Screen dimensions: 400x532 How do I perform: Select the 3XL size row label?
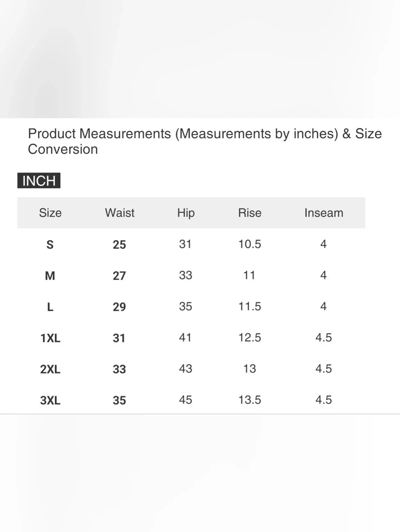pos(50,400)
